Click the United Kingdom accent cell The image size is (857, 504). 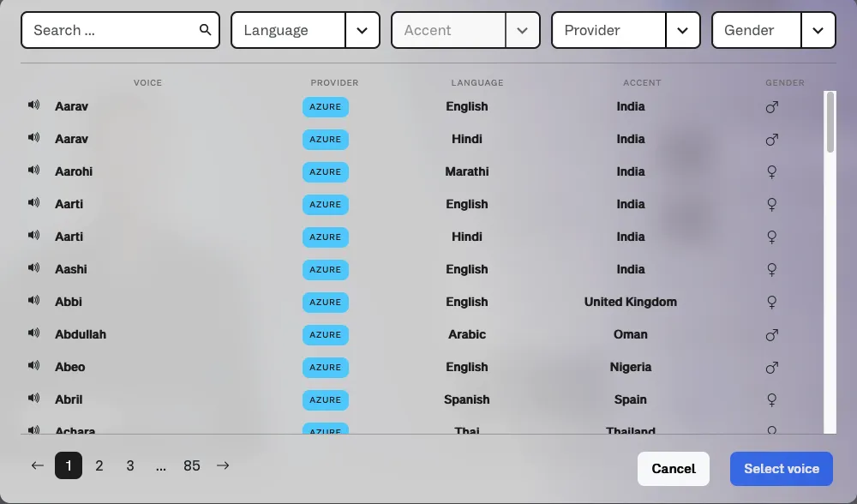point(630,302)
